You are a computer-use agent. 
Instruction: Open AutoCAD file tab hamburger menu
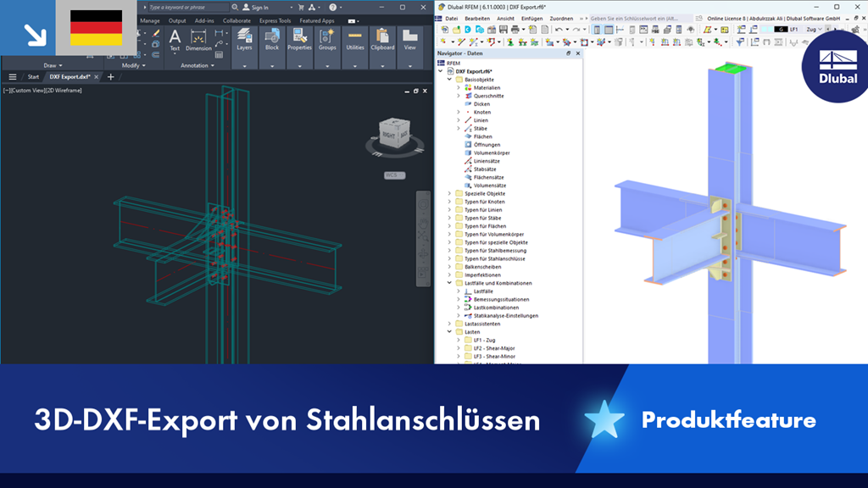[x=12, y=77]
